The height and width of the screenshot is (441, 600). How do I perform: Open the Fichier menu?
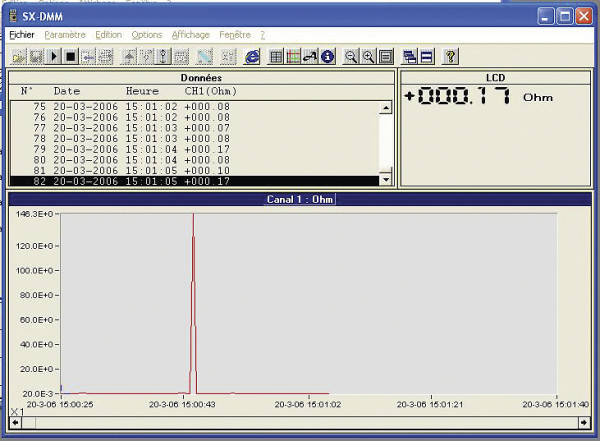pyautogui.click(x=22, y=35)
